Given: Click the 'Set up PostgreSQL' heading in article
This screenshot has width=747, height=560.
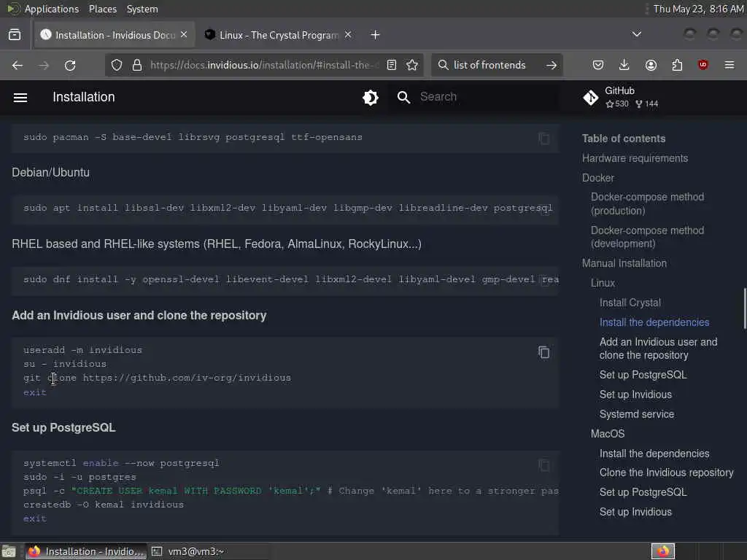Looking at the screenshot, I should point(63,427).
